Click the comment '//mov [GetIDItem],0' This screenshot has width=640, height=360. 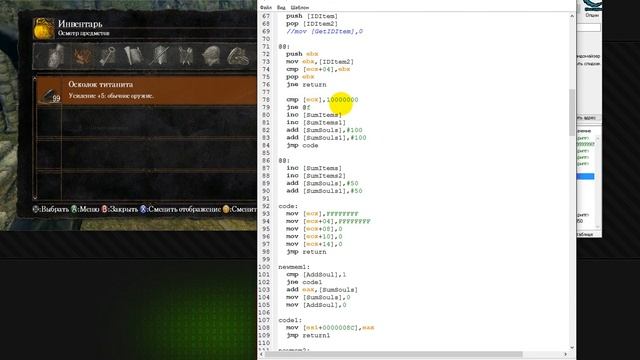pyautogui.click(x=324, y=31)
